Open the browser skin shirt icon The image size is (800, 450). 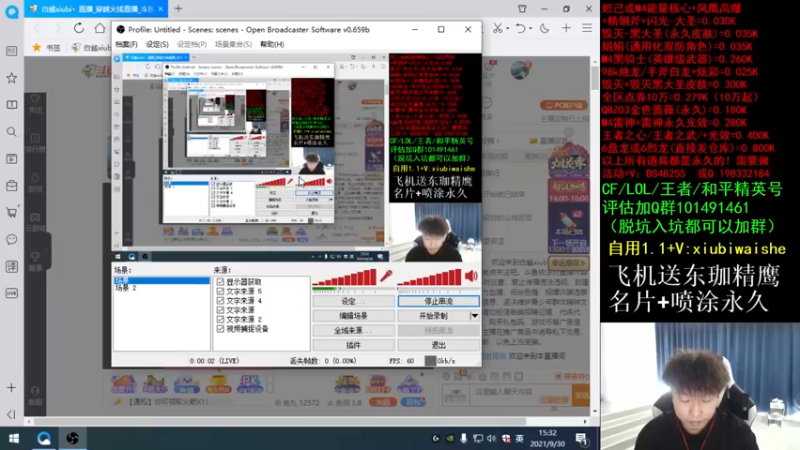tap(522, 9)
